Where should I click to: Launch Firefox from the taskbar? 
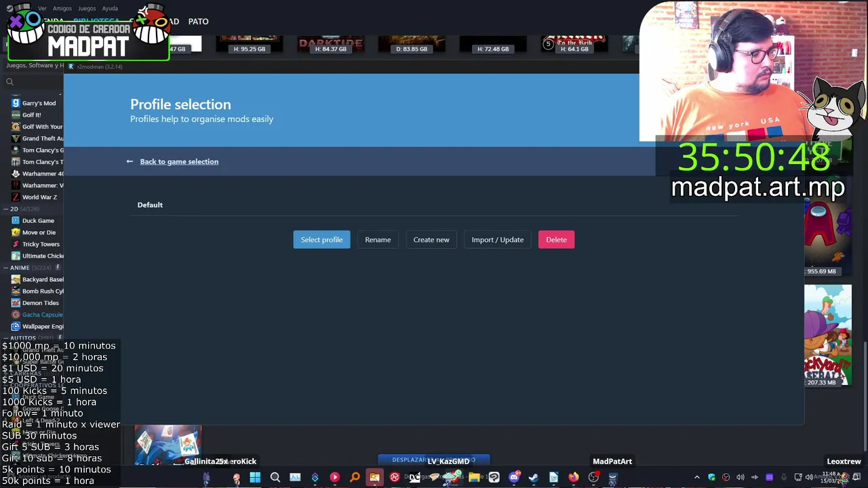click(x=574, y=477)
